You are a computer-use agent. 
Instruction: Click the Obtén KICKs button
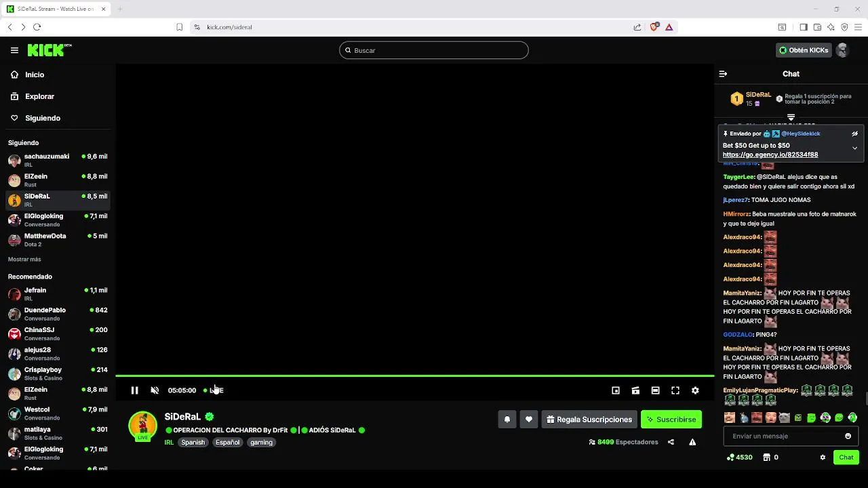point(804,50)
